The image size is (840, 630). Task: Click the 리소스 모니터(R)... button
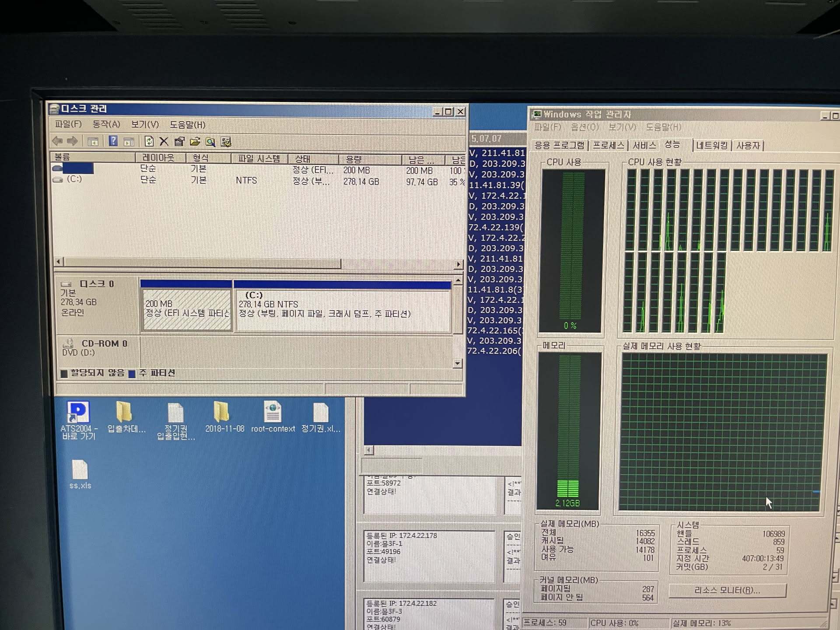[727, 590]
